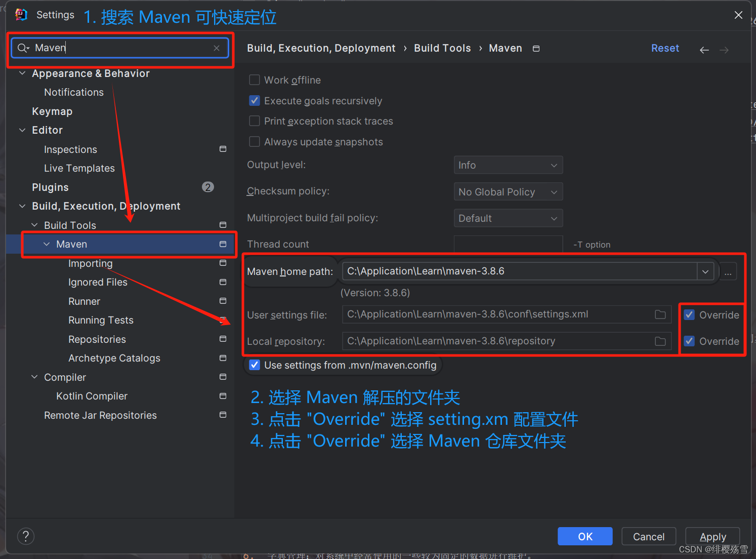The image size is (756, 559).
Task: Click project icon on Compiler row
Action: (x=223, y=377)
